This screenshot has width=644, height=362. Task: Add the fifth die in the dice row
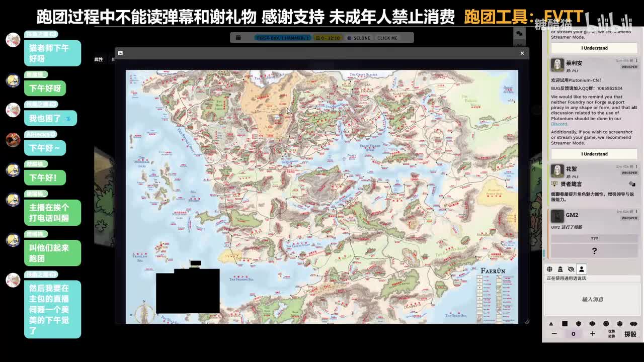(x=606, y=324)
